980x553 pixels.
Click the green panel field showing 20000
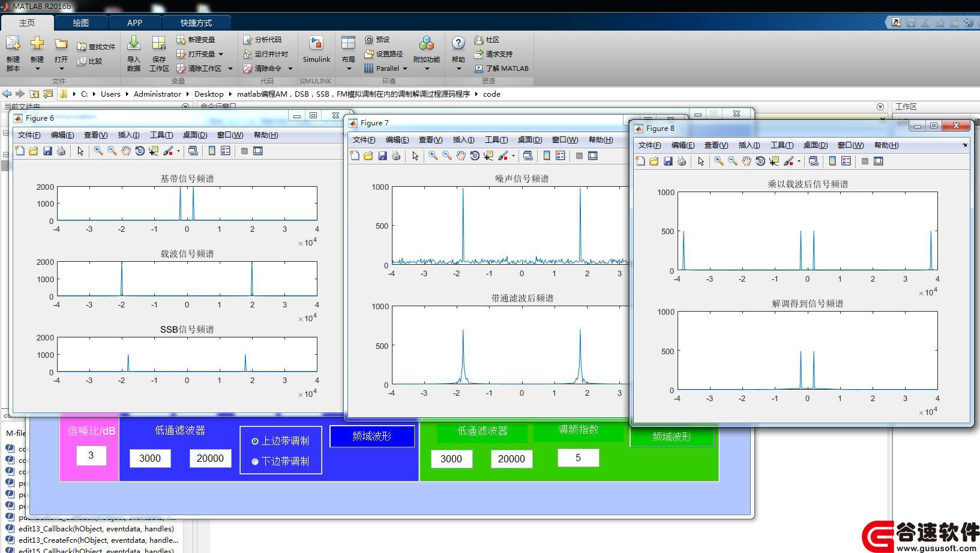511,459
